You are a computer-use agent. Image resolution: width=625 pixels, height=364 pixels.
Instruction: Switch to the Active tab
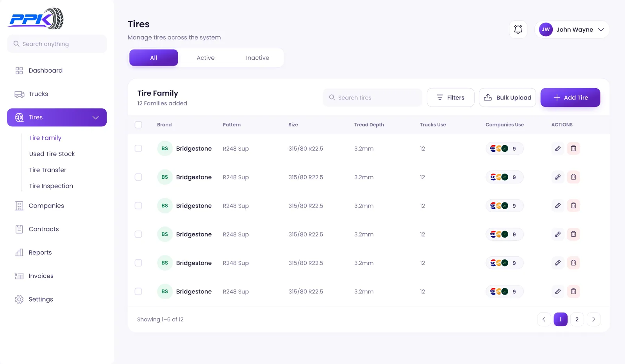pyautogui.click(x=205, y=58)
